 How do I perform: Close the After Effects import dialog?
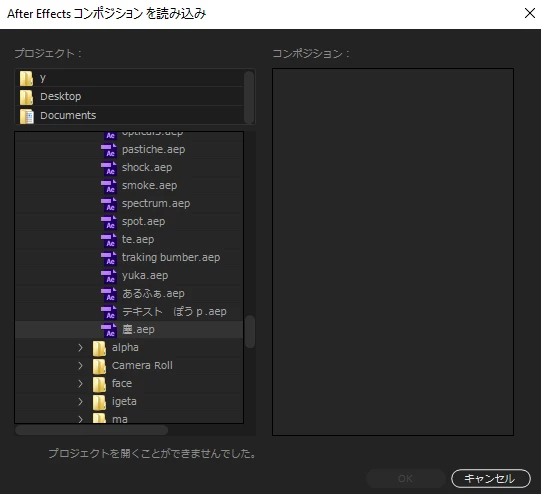tap(530, 13)
